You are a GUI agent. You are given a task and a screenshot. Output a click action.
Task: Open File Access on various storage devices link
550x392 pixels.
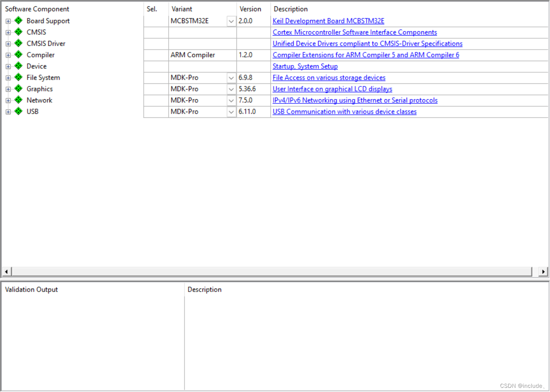pyautogui.click(x=329, y=77)
